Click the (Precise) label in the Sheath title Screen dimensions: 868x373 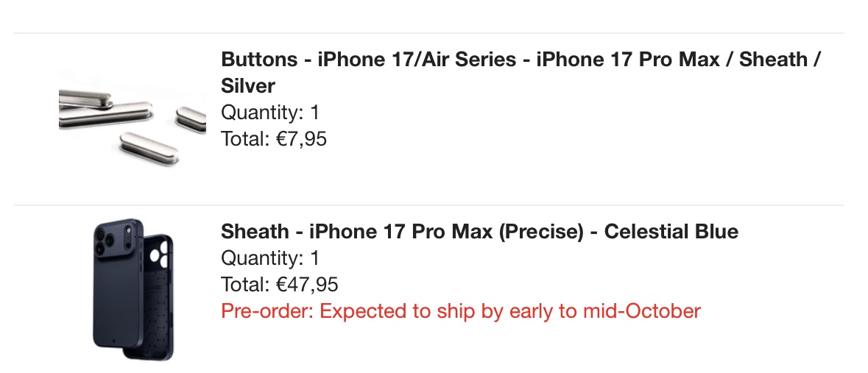pyautogui.click(x=544, y=232)
